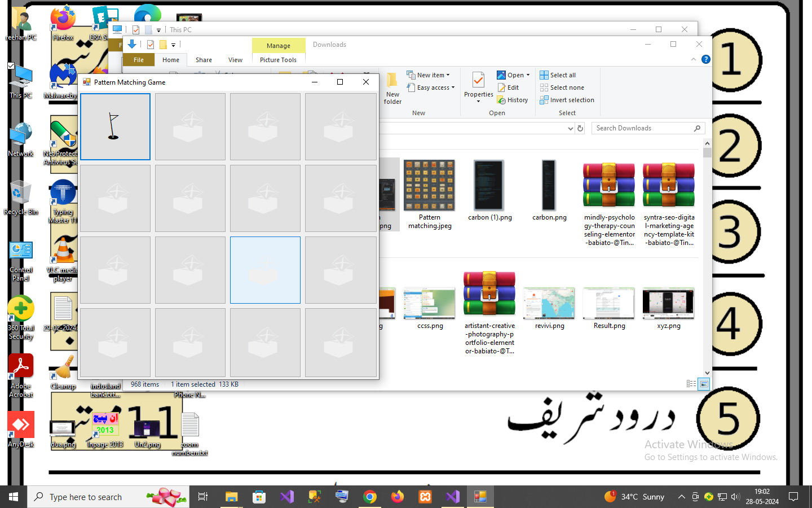The width and height of the screenshot is (812, 508).
Task: Select the revivi.png file
Action: pyautogui.click(x=549, y=308)
